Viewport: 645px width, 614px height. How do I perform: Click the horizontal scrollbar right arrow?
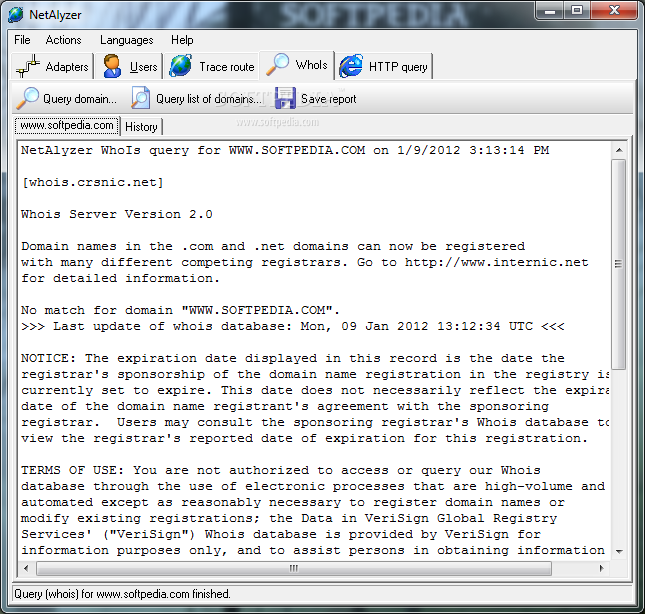pos(602,568)
